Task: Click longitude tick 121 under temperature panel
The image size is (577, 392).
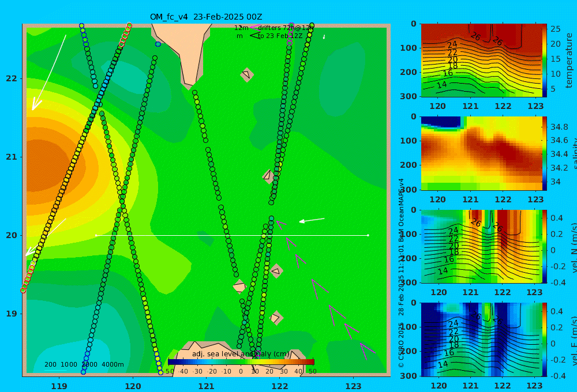Action: point(470,106)
